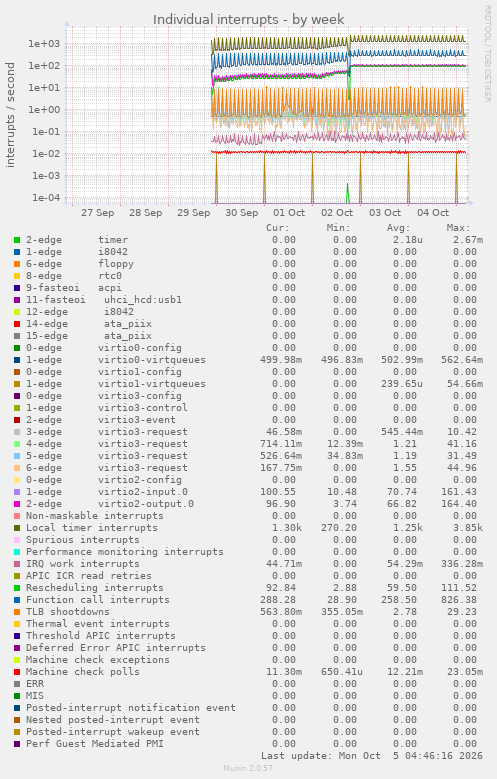Click the Cur: column header
497x779 pixels.
point(277,228)
